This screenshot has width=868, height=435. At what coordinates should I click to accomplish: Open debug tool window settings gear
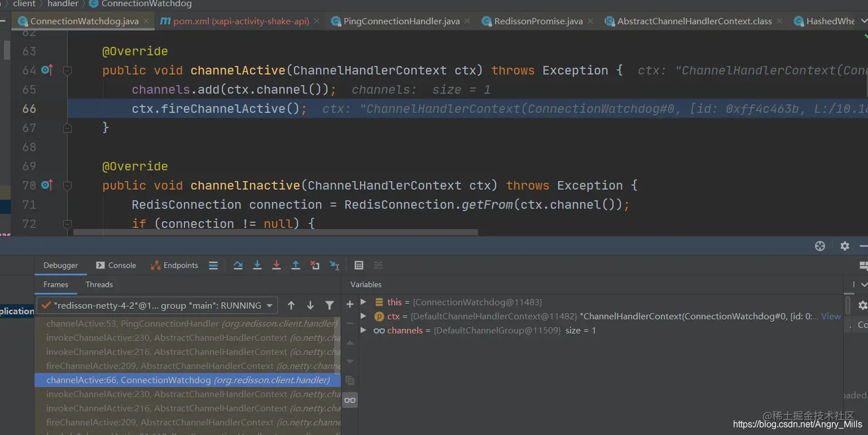(x=844, y=246)
